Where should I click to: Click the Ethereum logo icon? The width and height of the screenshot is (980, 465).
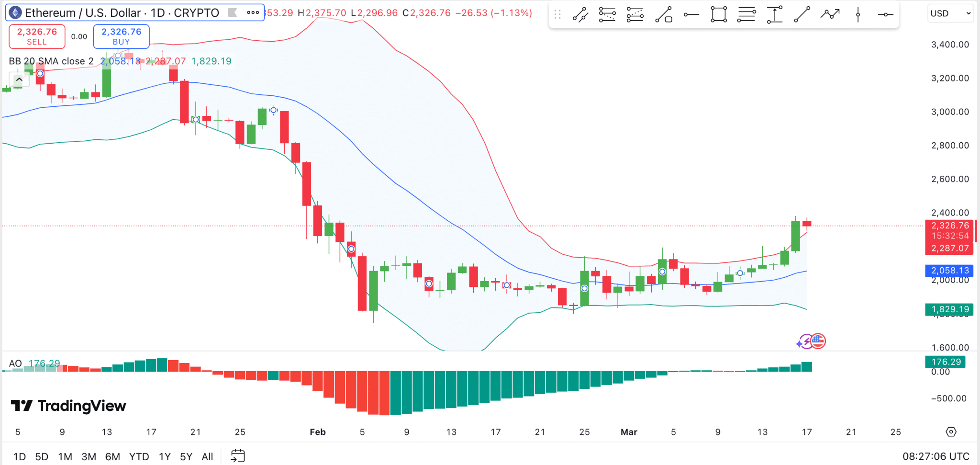click(15, 13)
